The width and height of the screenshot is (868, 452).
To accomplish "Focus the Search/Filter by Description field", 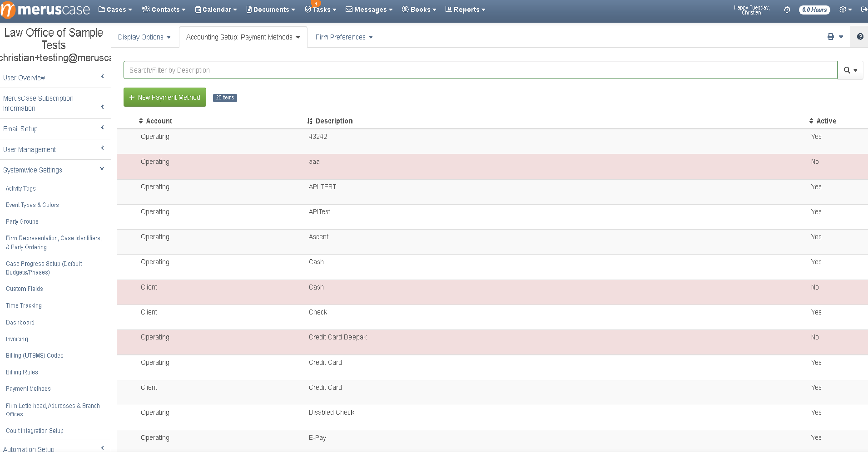I will (481, 70).
